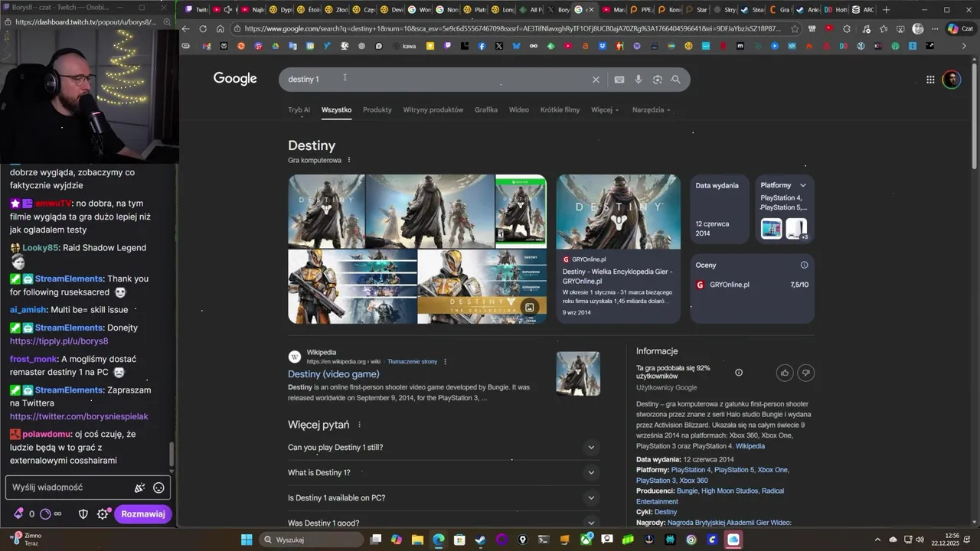Open more options for Wikipedia result
980x551 pixels.
pos(445,361)
